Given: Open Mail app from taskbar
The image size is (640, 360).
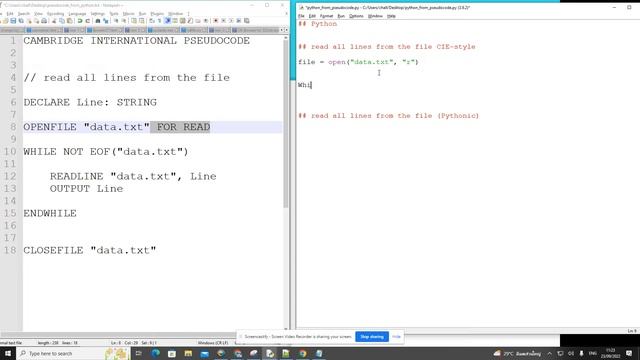Looking at the screenshot, I should click(x=204, y=353).
